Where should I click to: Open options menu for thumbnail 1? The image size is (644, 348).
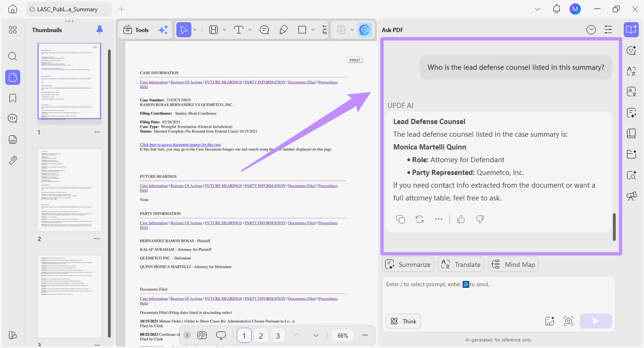coord(97,132)
